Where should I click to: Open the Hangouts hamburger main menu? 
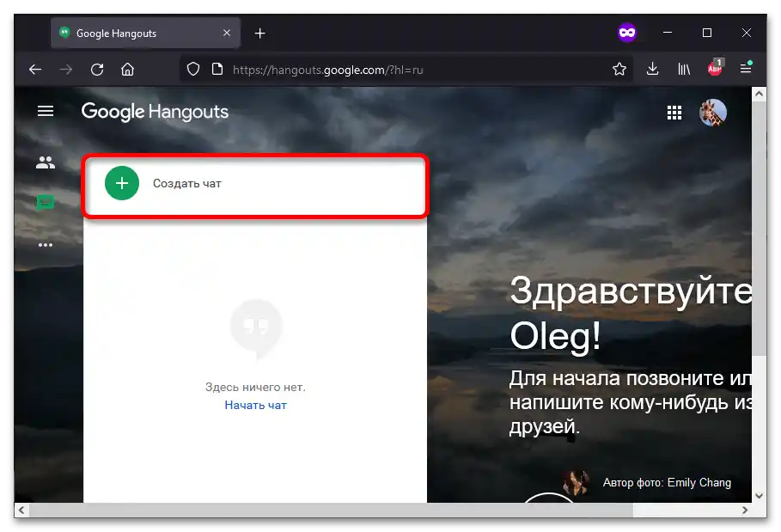46,111
